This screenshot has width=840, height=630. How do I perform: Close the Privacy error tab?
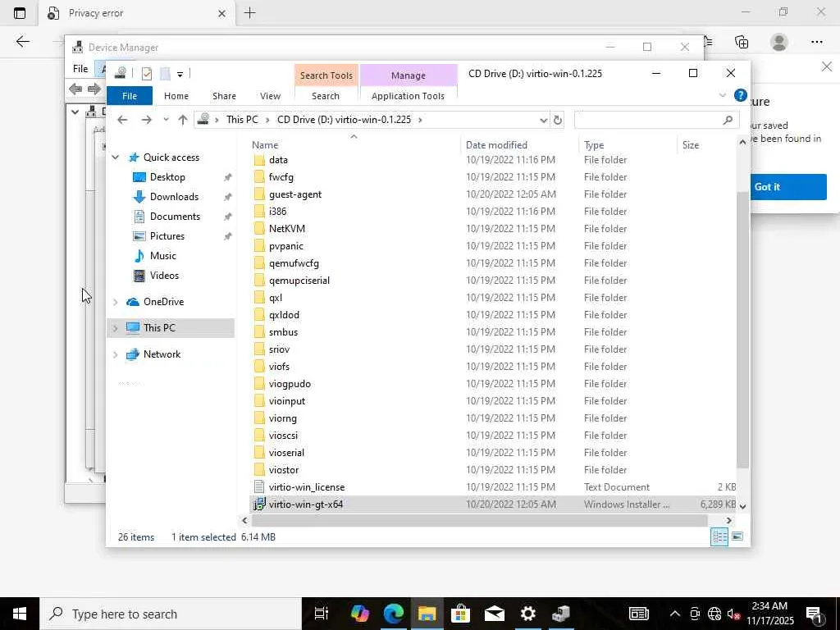(x=221, y=13)
